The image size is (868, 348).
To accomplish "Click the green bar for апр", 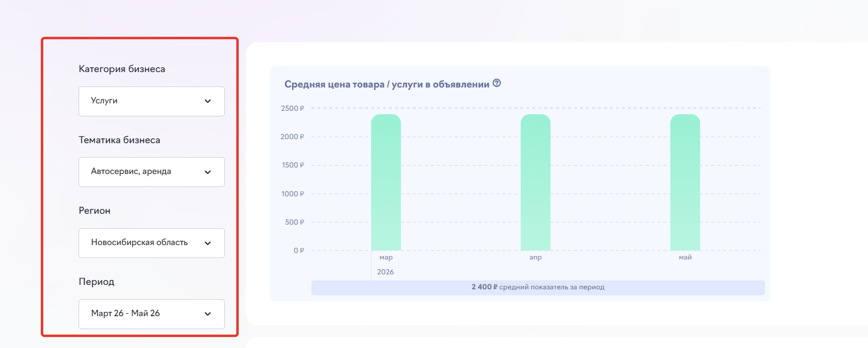I will point(536,182).
